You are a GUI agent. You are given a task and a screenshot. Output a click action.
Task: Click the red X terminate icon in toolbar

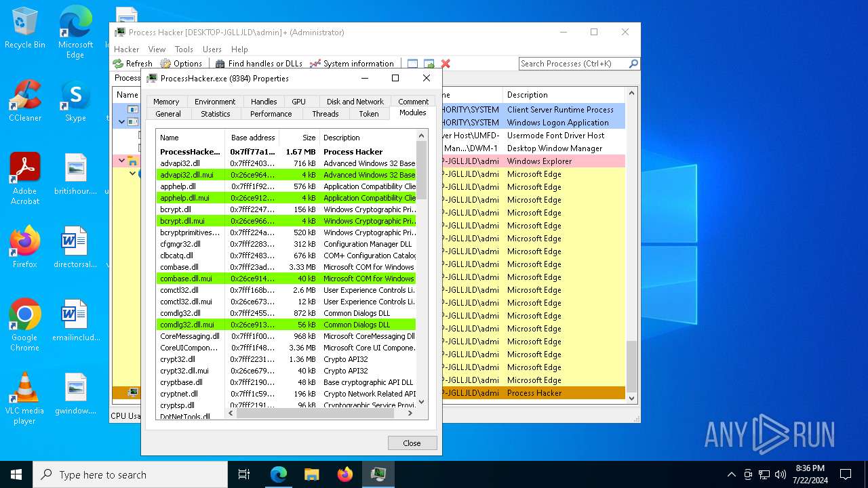pos(446,64)
